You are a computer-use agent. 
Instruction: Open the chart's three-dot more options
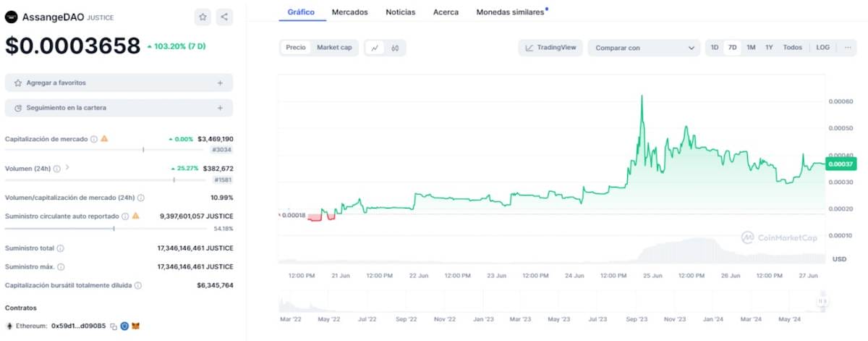[x=848, y=48]
